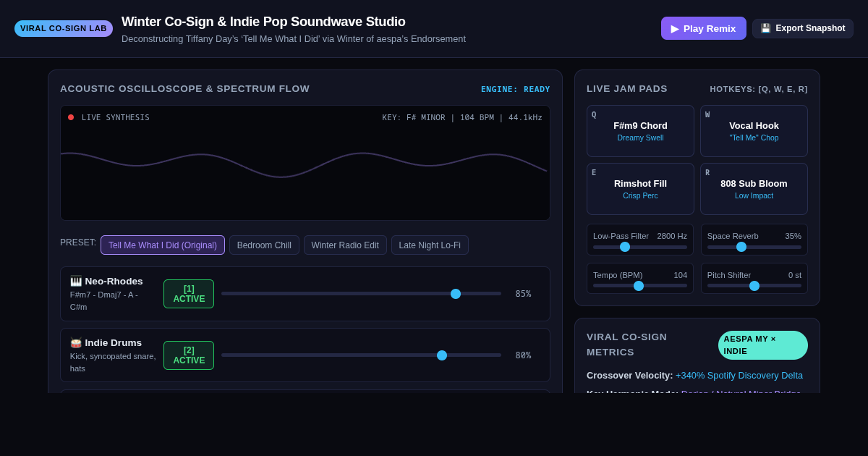The height and width of the screenshot is (456, 868).
Task: Adjust the Neo-Rhodes volume slider
Action: click(x=361, y=294)
